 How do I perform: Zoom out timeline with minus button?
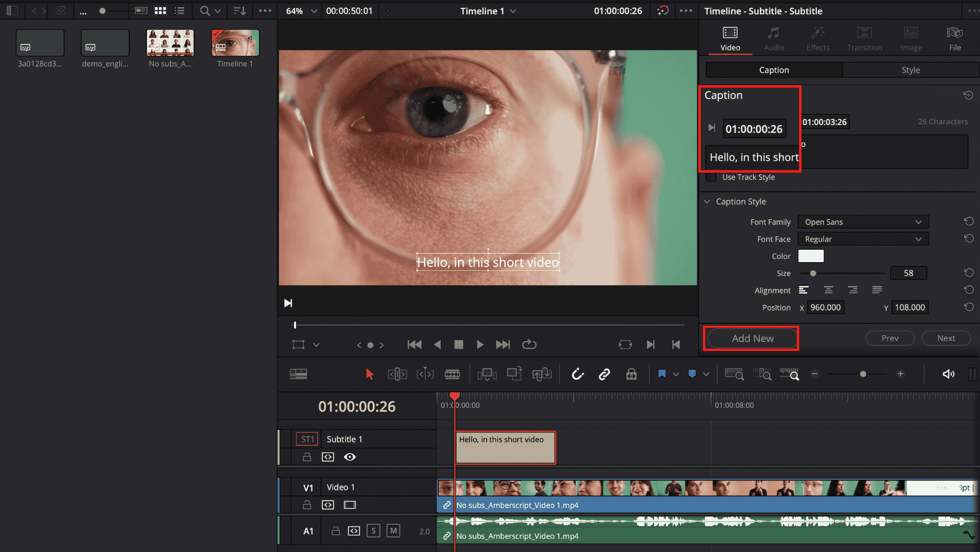click(814, 374)
